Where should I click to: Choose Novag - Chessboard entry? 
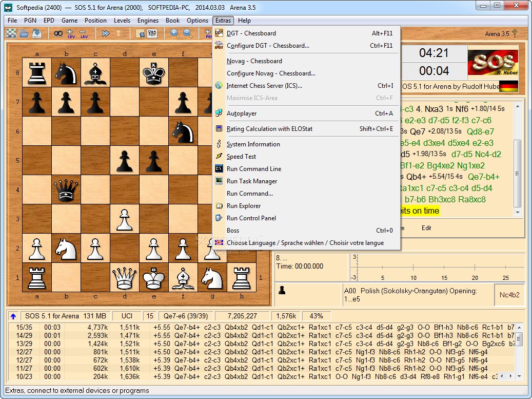pos(306,61)
